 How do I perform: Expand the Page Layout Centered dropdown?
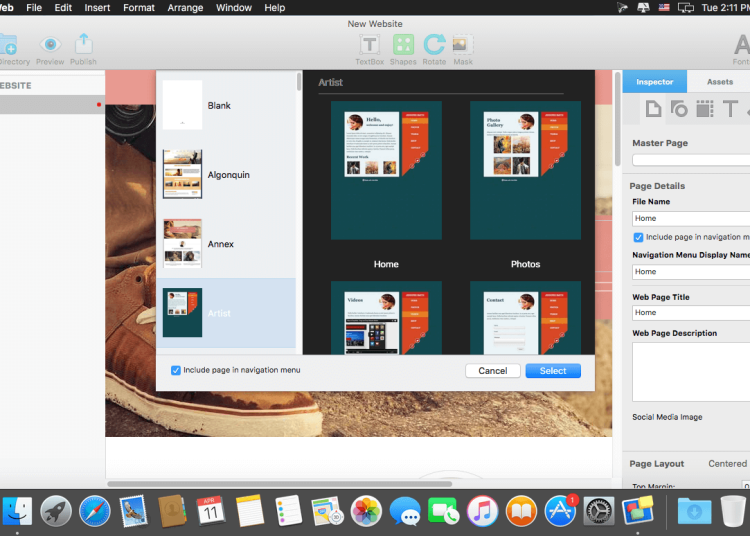point(727,464)
